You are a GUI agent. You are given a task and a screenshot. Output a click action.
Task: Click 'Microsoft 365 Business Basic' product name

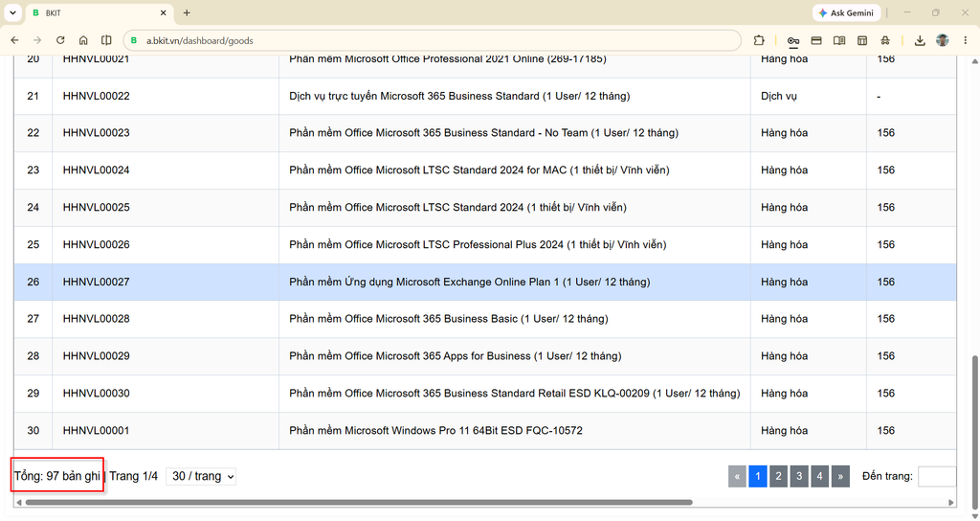(447, 318)
